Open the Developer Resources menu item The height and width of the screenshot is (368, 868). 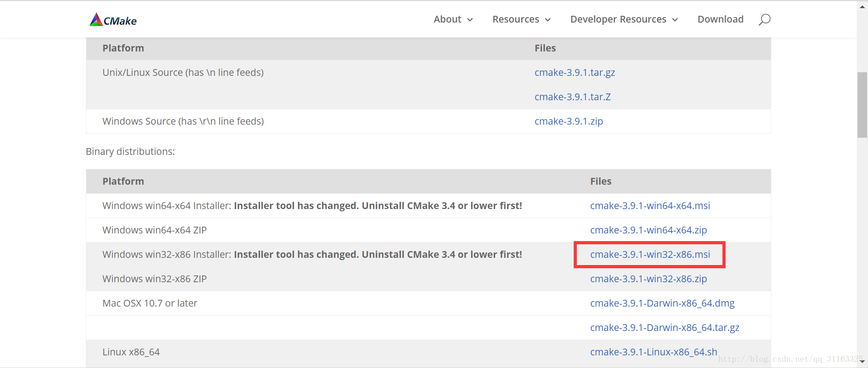(618, 19)
